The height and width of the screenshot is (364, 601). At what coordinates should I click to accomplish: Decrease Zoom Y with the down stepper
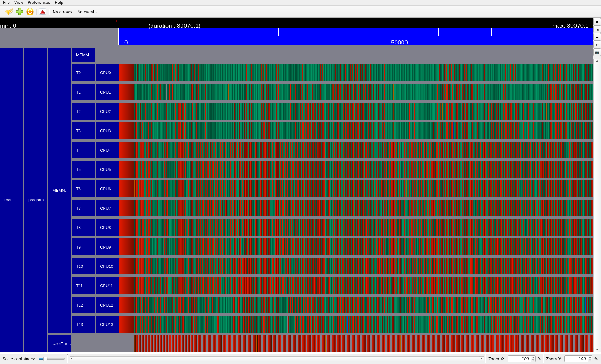pos(590,360)
